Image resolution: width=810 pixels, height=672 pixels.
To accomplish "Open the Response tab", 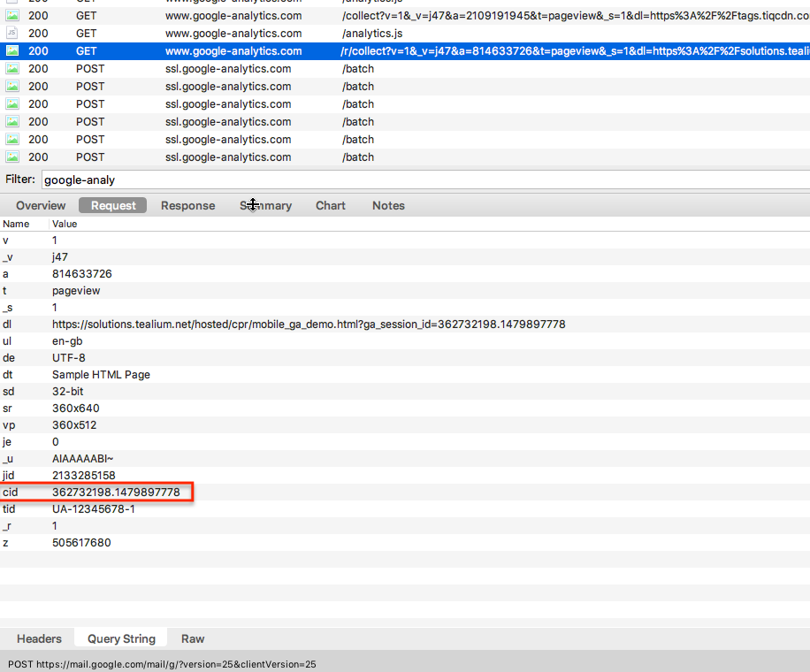I will click(x=187, y=205).
